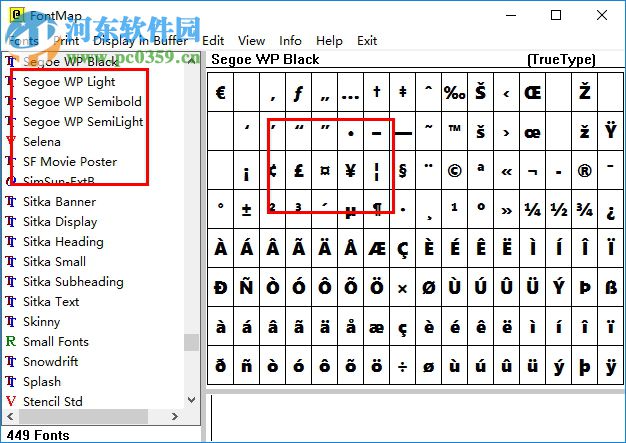
Task: Click the Exit menu item
Action: [367, 41]
